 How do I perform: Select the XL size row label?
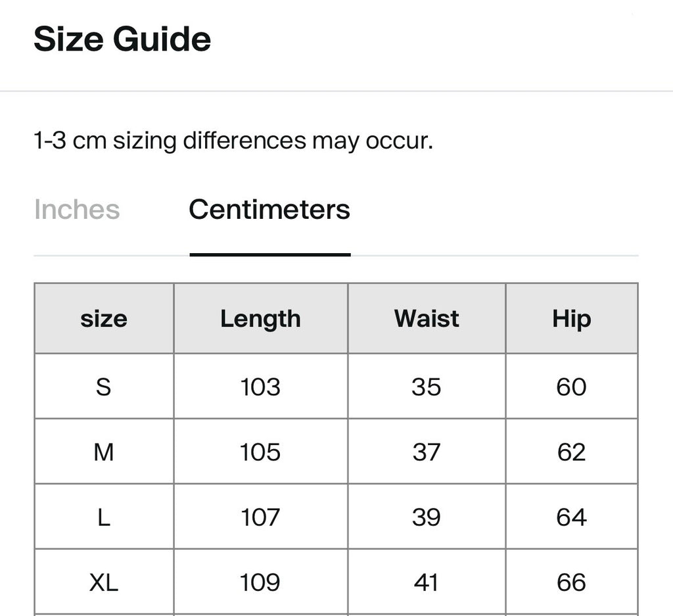point(104,582)
